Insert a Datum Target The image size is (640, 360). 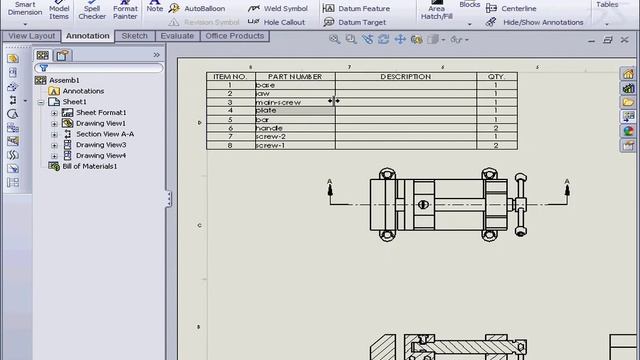354,22
